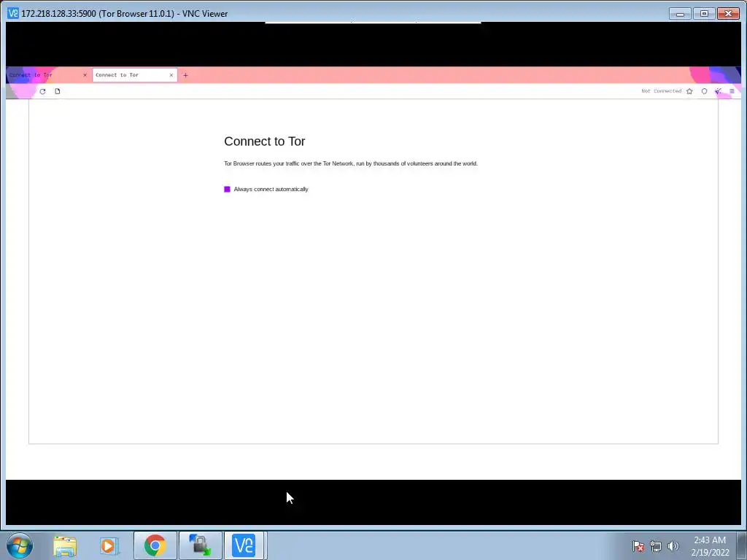Screen dimensions: 747x560
Task: Click the Not Connected status text
Action: click(661, 91)
